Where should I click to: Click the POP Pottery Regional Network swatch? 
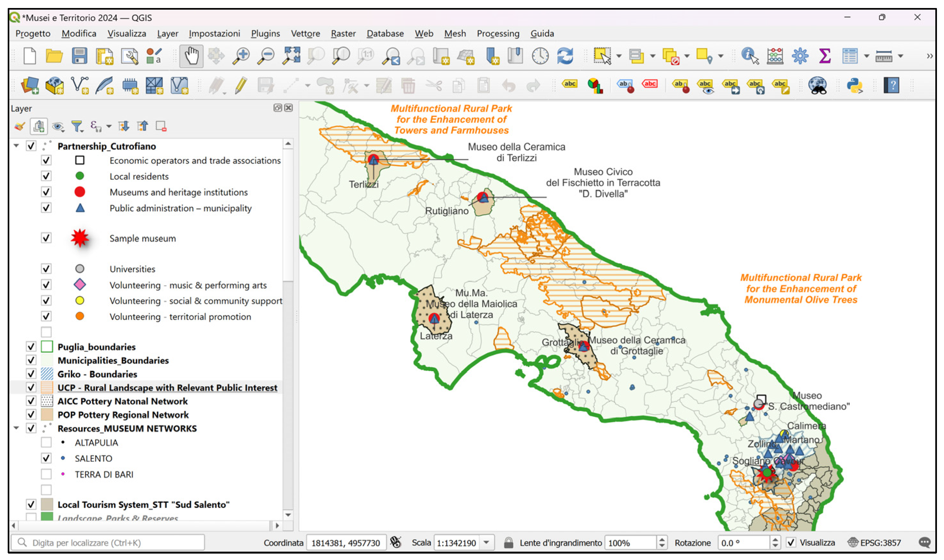[47, 414]
